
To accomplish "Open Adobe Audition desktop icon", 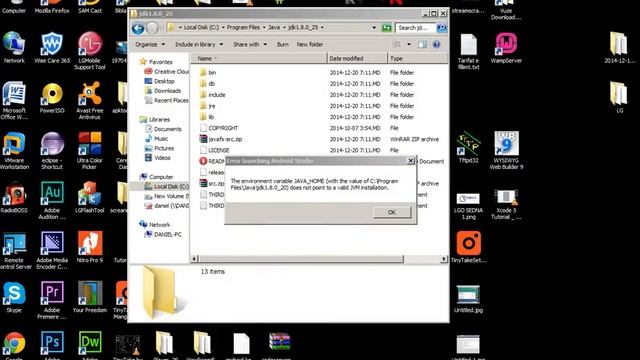I will pos(52,200).
